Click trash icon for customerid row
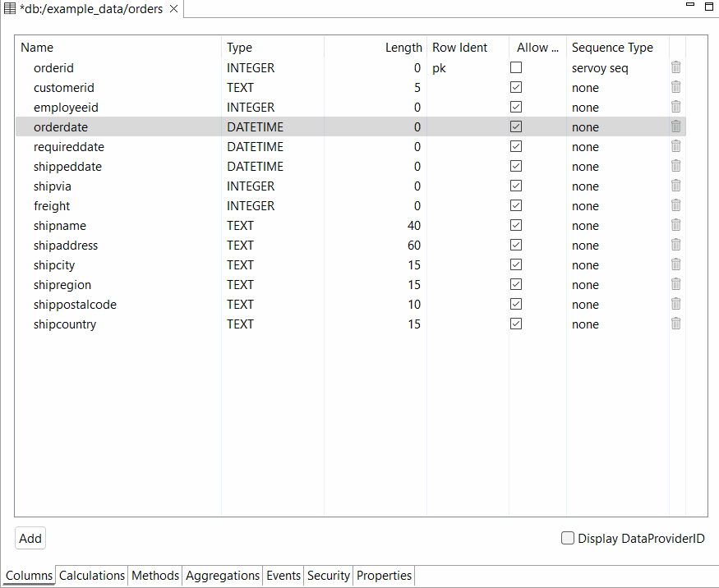The height and width of the screenshot is (588, 719). coord(675,87)
